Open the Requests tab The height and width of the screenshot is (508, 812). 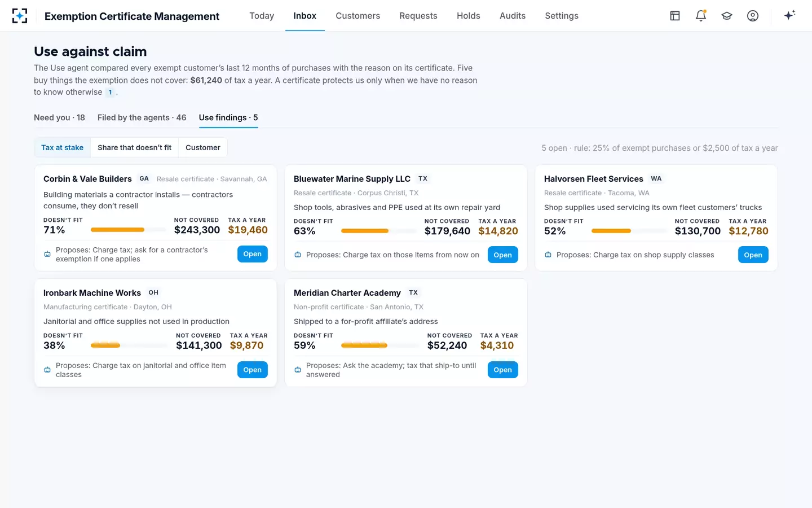pos(418,16)
